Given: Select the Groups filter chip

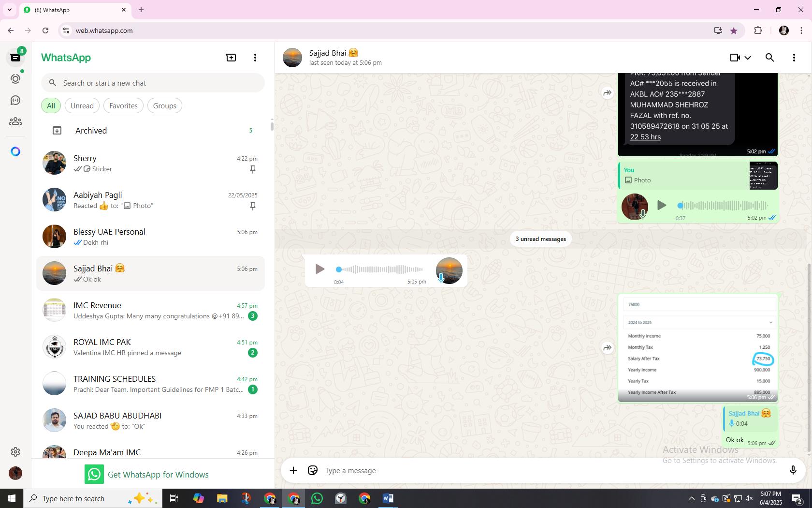Looking at the screenshot, I should coord(165,105).
